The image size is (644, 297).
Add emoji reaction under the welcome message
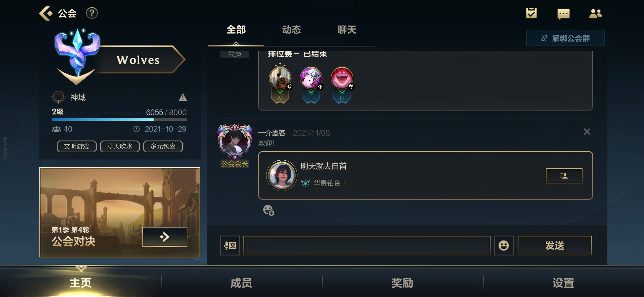(x=269, y=210)
